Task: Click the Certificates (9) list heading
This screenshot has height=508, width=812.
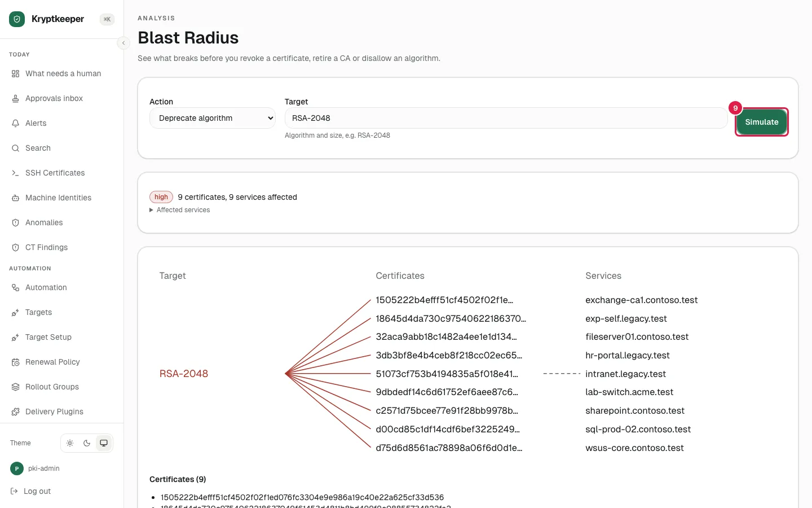Action: click(x=178, y=479)
